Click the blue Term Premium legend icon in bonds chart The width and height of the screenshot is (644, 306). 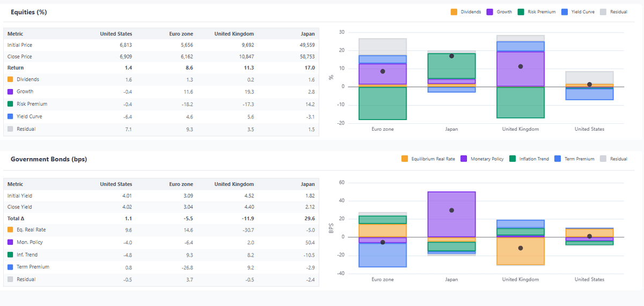[x=557, y=159]
